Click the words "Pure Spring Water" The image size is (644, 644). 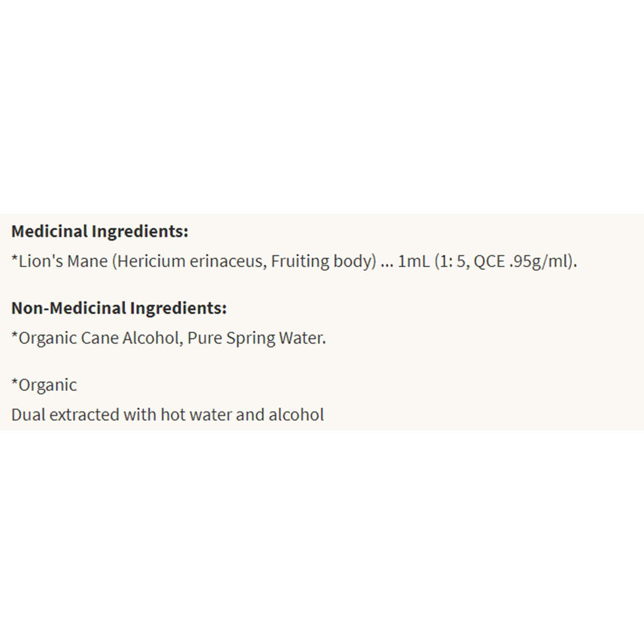255,338
